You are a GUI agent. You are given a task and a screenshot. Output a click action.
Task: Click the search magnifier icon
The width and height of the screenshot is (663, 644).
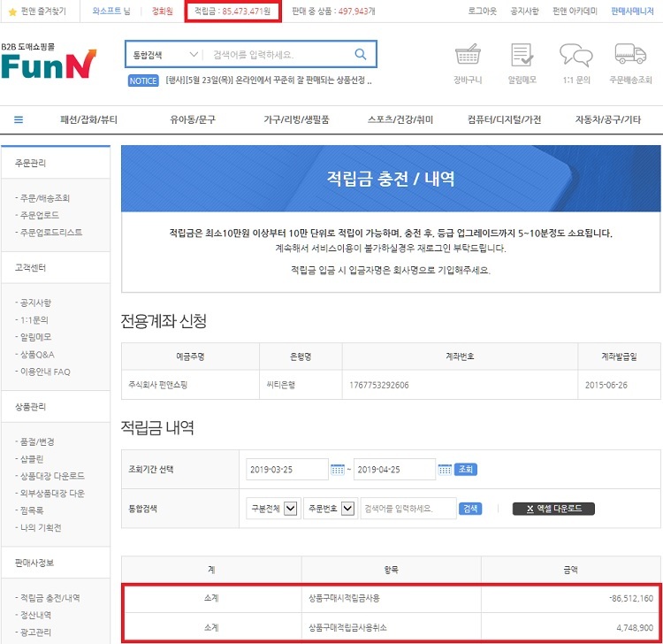click(x=360, y=55)
